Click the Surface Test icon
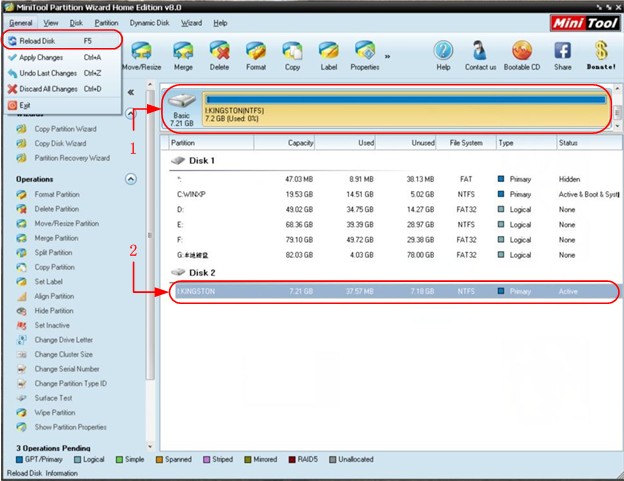The image size is (624, 481). pyautogui.click(x=21, y=398)
